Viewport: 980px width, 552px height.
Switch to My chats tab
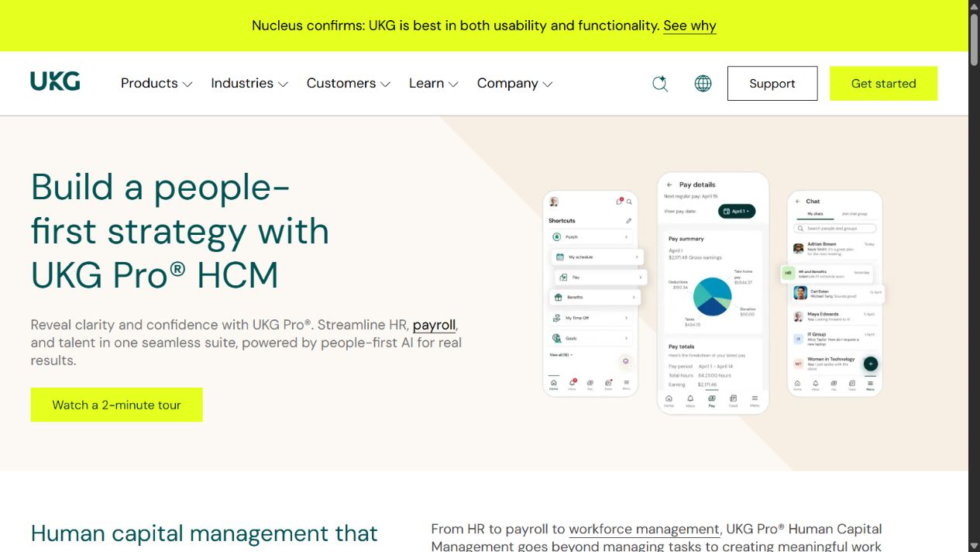click(x=815, y=214)
